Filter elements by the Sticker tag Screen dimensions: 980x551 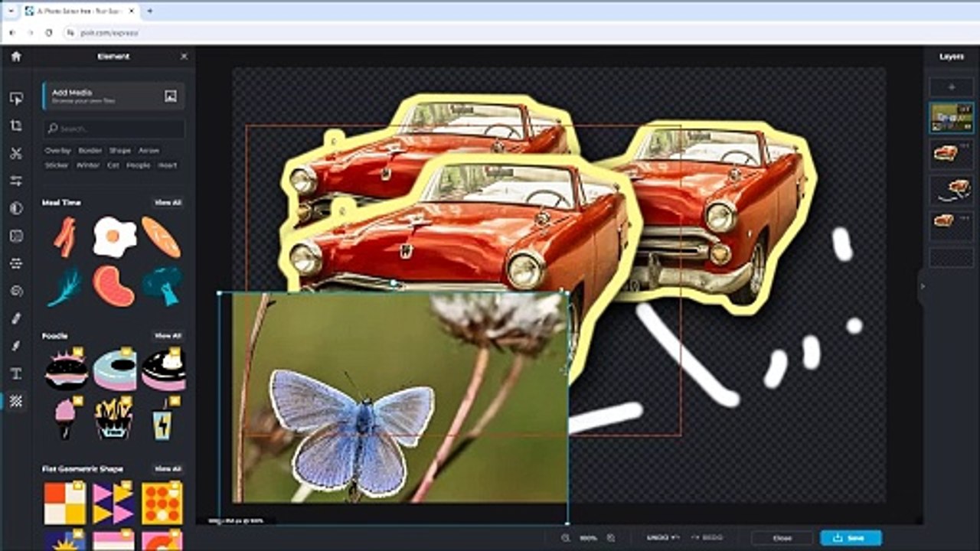click(57, 165)
